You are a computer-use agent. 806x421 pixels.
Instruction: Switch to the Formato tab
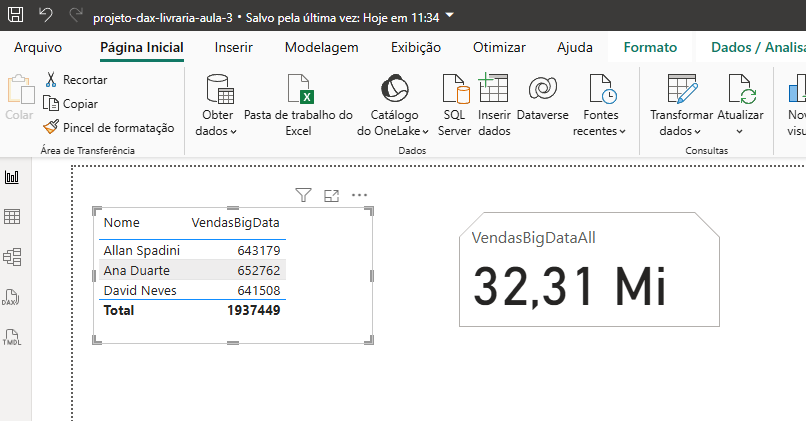click(650, 47)
